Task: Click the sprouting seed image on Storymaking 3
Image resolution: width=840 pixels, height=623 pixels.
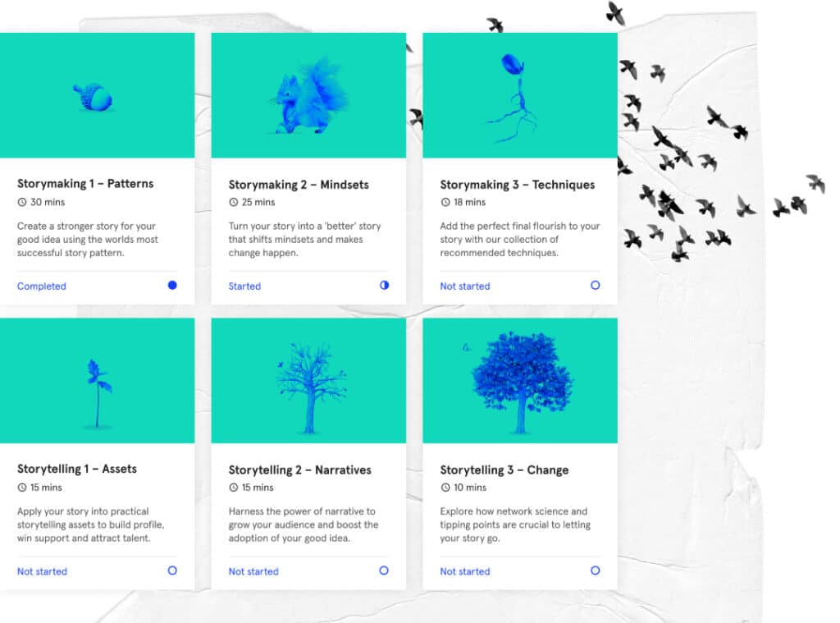Action: [x=512, y=98]
